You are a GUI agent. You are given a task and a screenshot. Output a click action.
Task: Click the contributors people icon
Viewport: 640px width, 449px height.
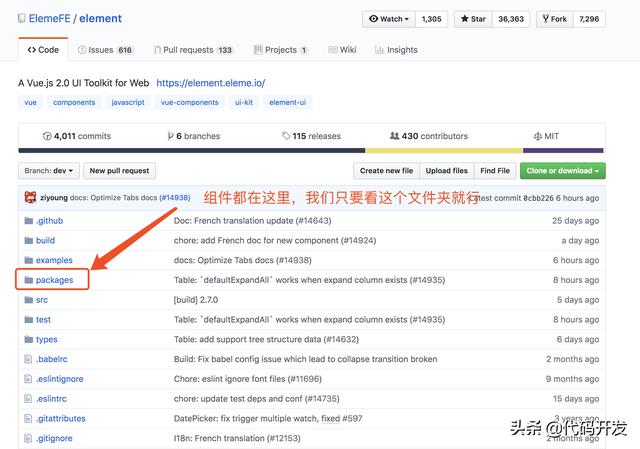pyautogui.click(x=394, y=136)
